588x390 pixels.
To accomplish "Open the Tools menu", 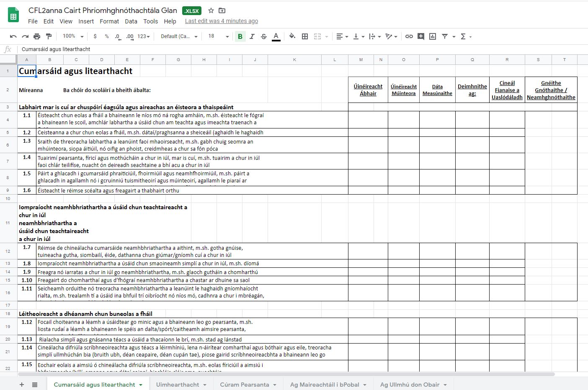I will point(151,21).
